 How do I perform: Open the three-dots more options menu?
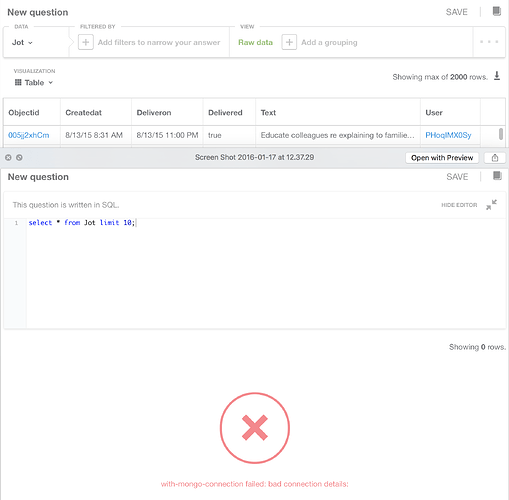[489, 42]
